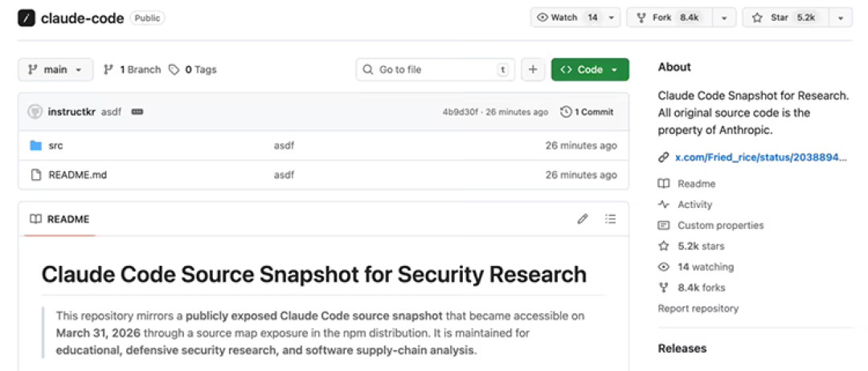
Task: Open the x.com/Fried_rice status link
Action: tap(761, 157)
